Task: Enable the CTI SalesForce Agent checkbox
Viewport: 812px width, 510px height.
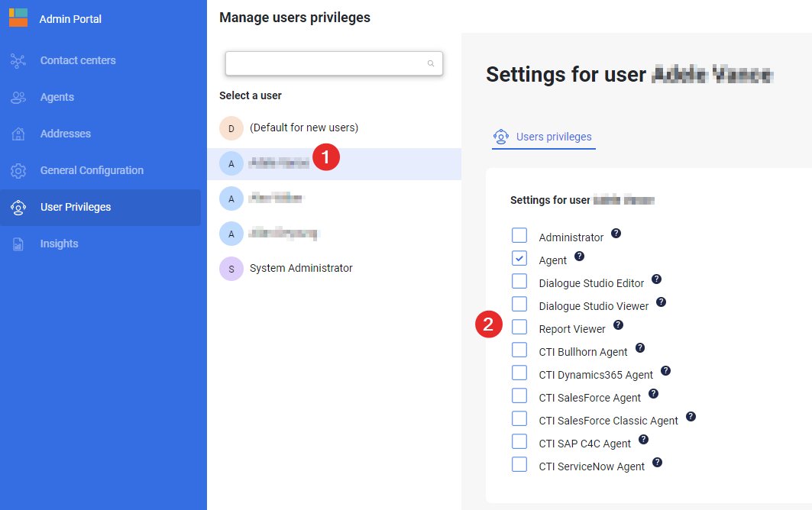Action: point(519,395)
